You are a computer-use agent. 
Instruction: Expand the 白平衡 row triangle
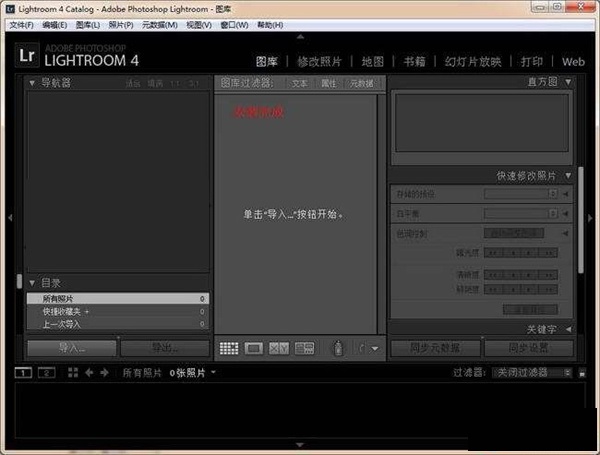[x=566, y=214]
